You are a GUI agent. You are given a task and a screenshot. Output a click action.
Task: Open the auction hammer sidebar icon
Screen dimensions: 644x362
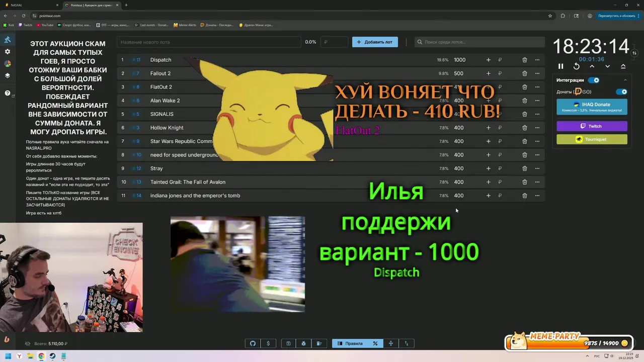8,40
